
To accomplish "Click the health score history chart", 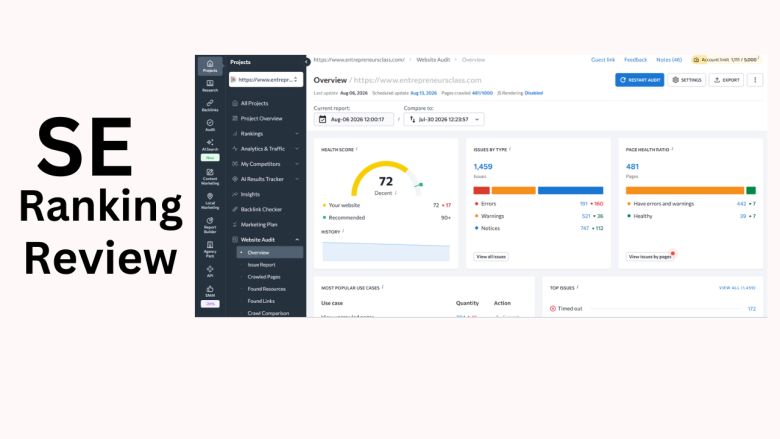I will (x=386, y=251).
